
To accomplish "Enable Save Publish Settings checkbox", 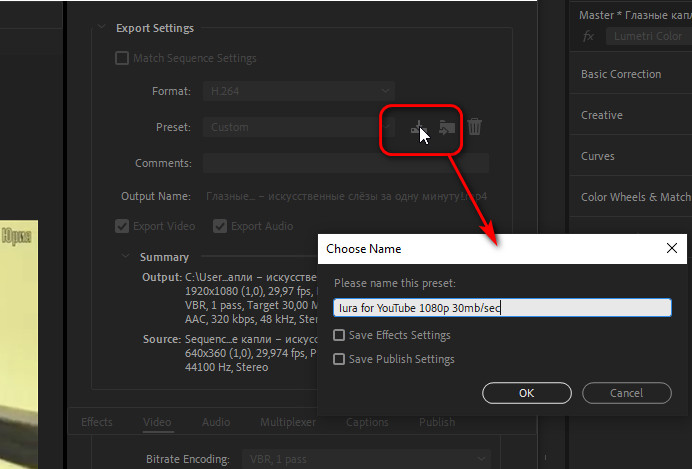I will click(x=339, y=359).
